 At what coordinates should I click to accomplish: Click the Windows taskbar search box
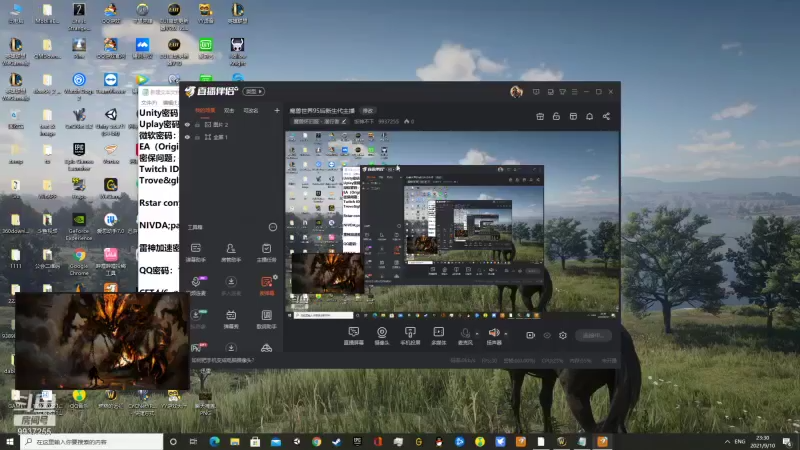(92, 442)
